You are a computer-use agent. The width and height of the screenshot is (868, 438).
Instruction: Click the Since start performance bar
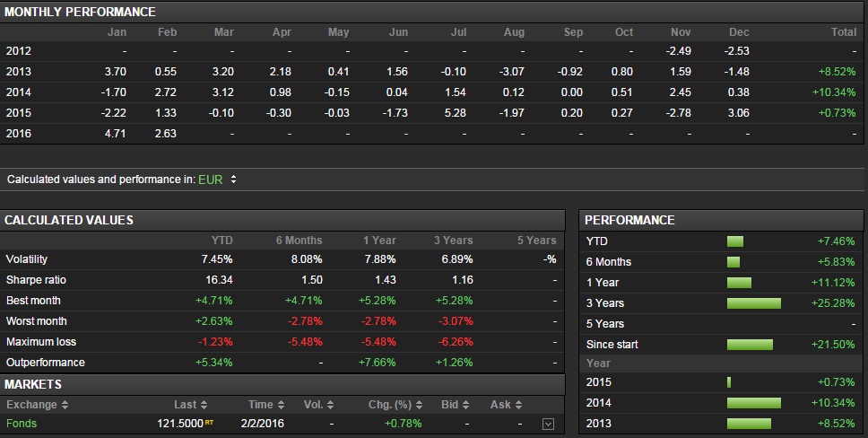[x=750, y=345]
